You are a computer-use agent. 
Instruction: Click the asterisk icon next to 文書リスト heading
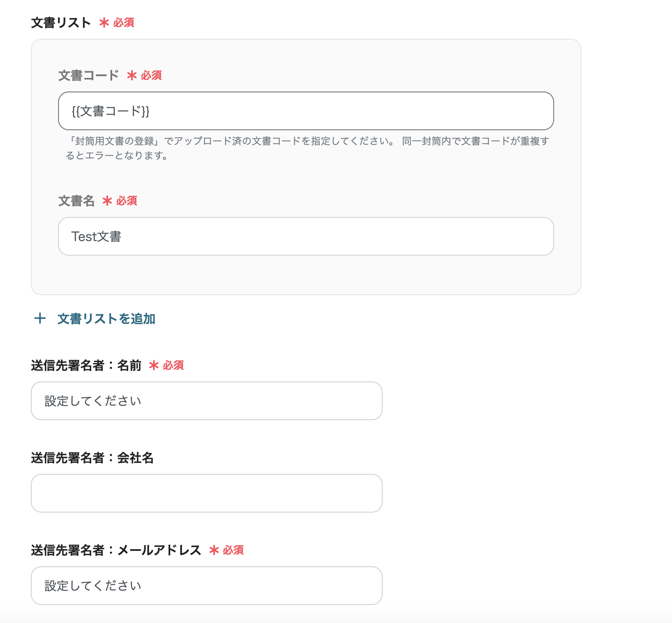coord(103,22)
